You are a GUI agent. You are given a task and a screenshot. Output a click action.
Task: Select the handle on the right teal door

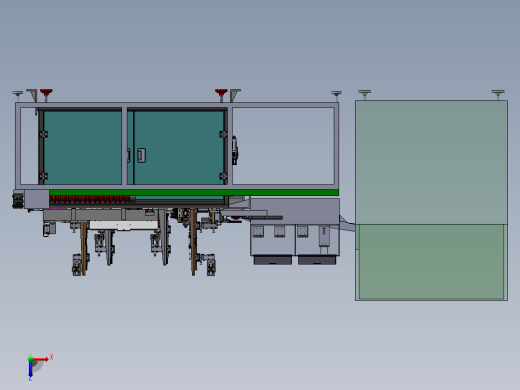[141, 155]
